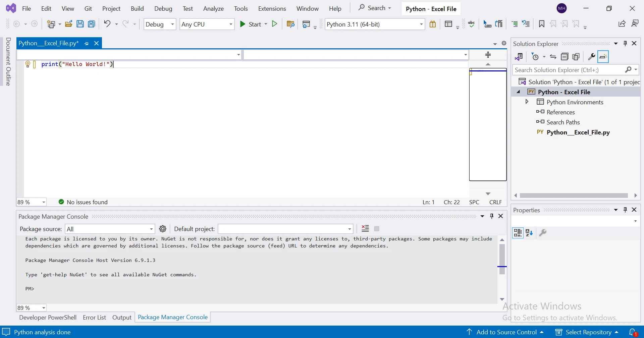Open the Python 3.11 (64-bit) environment dropdown

coord(375,24)
